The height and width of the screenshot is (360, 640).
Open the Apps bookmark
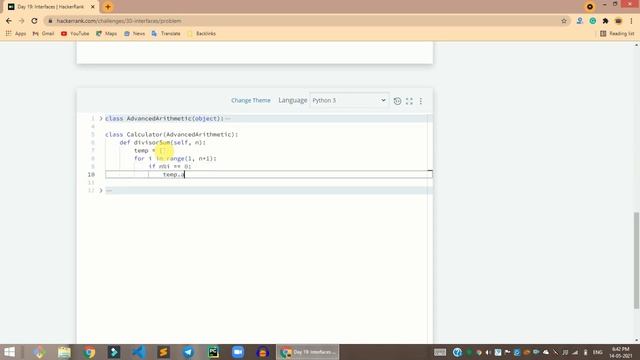point(16,33)
